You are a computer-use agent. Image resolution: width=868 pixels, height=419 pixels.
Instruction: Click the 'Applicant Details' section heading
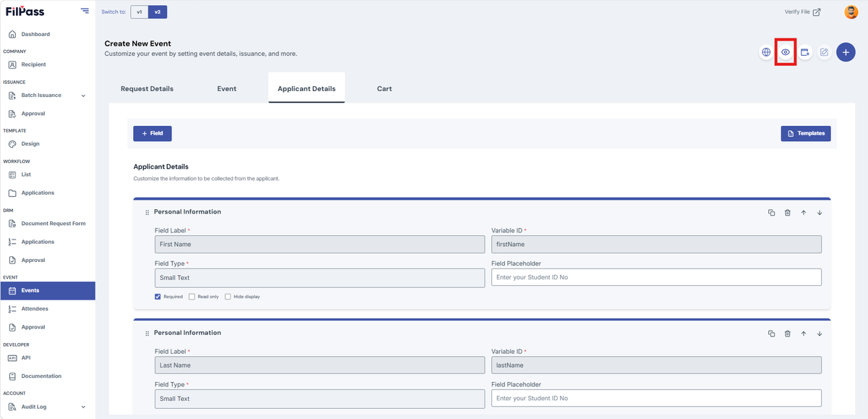(161, 166)
